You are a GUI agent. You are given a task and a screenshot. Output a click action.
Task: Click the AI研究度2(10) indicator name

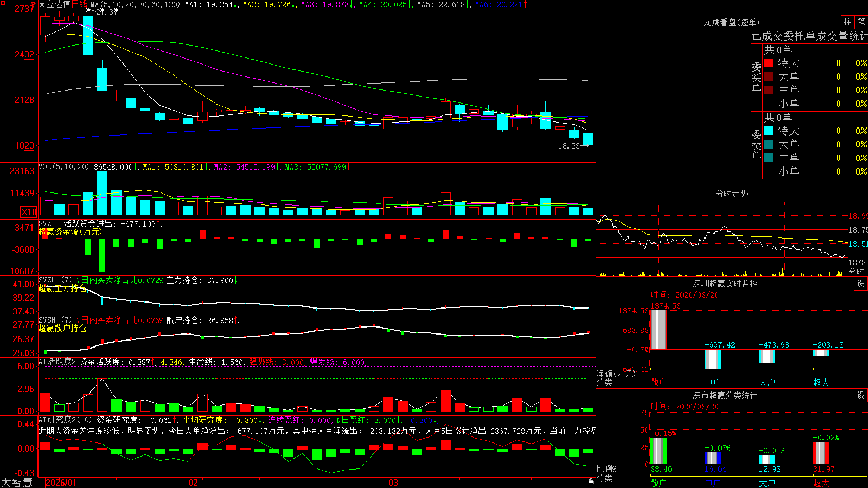click(65, 420)
